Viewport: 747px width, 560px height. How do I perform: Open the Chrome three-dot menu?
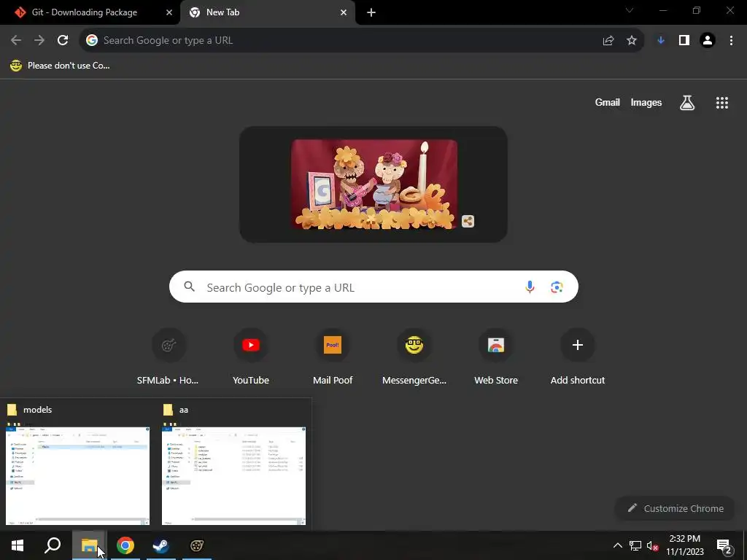click(x=731, y=41)
